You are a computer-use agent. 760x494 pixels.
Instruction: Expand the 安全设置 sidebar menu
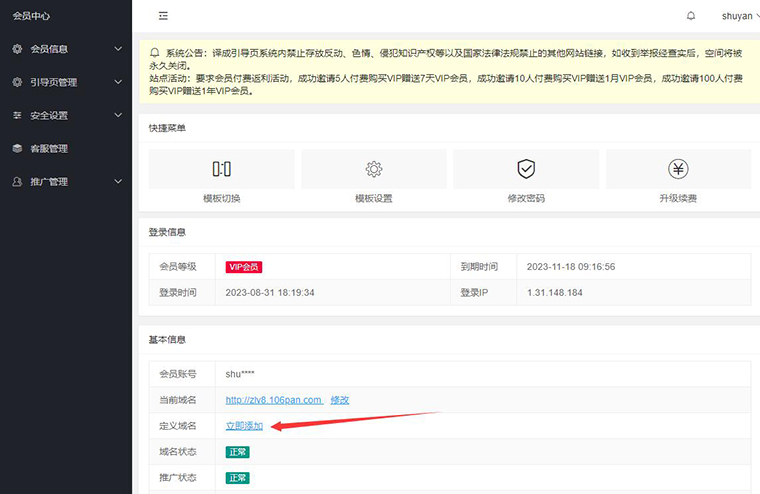coord(66,116)
